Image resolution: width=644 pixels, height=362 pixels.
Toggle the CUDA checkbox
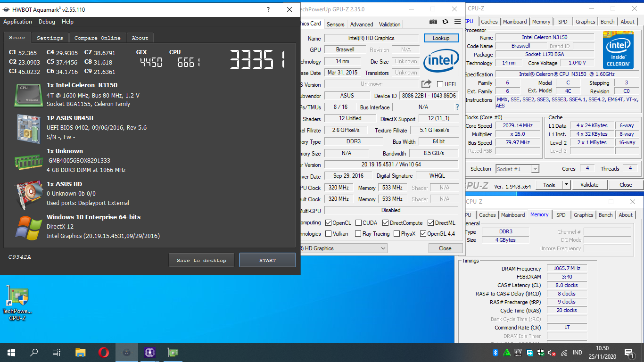[x=359, y=223]
